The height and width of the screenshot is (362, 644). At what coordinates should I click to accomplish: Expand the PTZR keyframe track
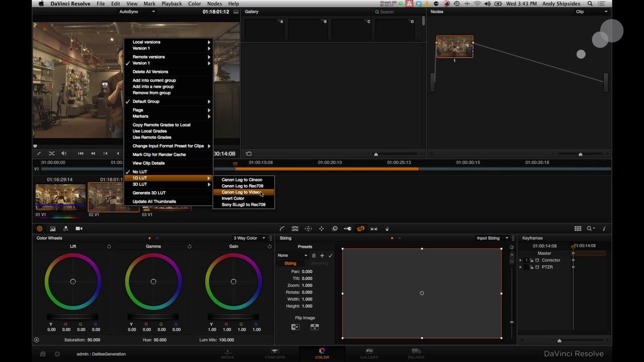521,267
